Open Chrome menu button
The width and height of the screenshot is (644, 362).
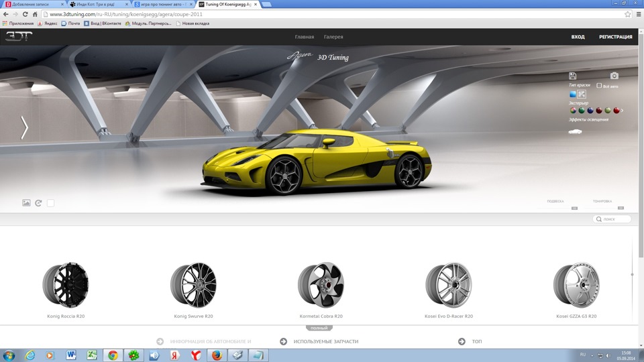coord(639,14)
